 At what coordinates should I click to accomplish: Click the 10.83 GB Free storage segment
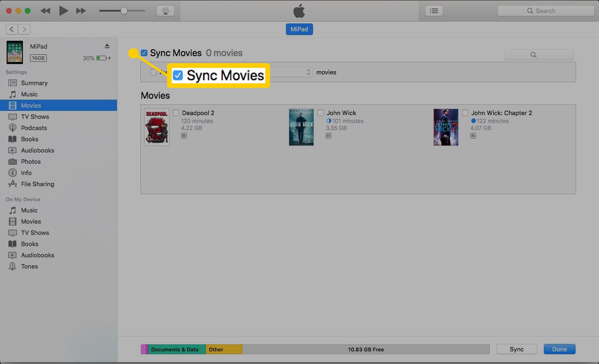tap(366, 349)
